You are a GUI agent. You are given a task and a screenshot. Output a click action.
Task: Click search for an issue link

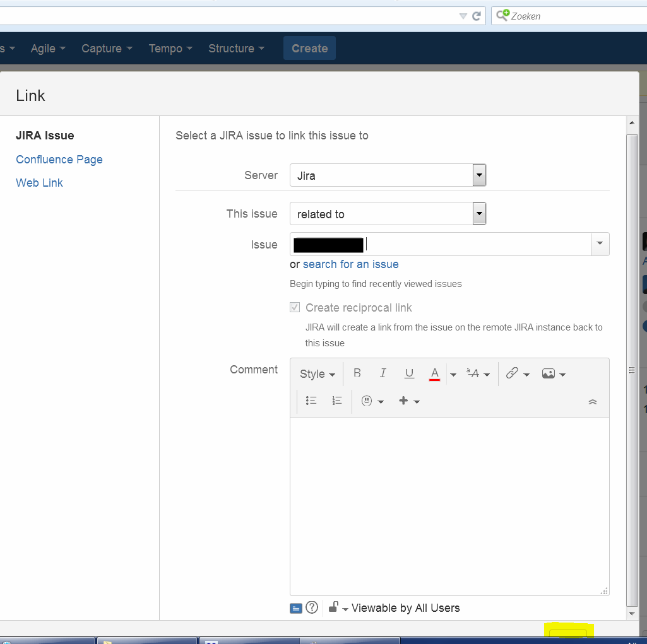(x=351, y=264)
